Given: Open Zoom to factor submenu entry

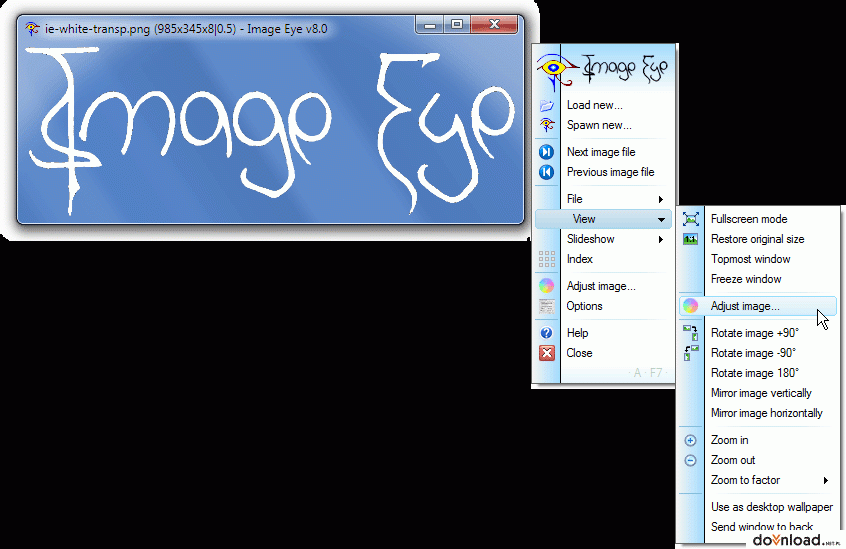Looking at the screenshot, I should [x=758, y=480].
